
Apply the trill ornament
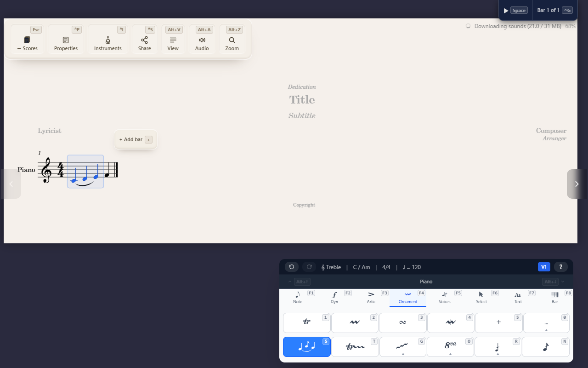[x=307, y=323]
